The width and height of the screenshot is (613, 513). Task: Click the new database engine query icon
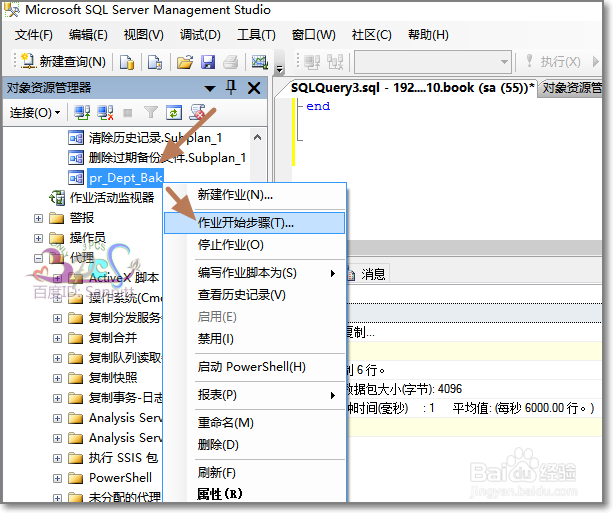[x=127, y=62]
